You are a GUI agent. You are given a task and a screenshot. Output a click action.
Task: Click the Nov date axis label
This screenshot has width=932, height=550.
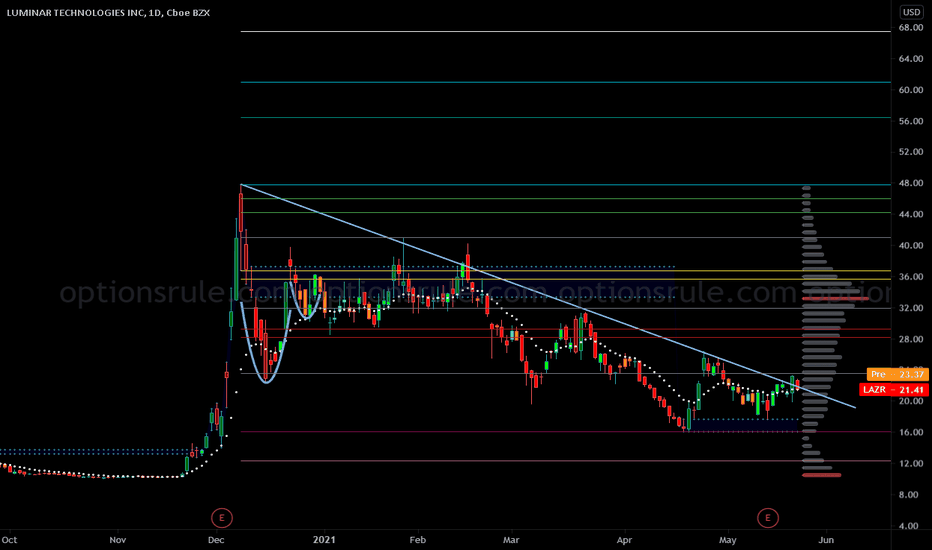[118, 540]
